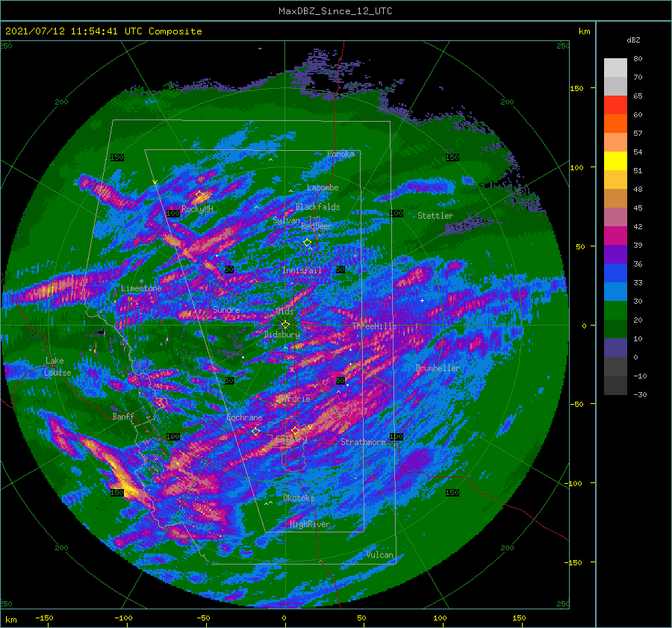This screenshot has height=628, width=672.
Task: Click the yellow diamond marker below RedDeer
Action: click(x=307, y=243)
